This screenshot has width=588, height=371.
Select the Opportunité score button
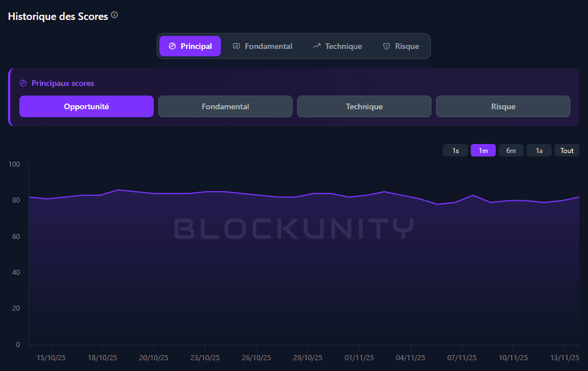[x=87, y=106]
